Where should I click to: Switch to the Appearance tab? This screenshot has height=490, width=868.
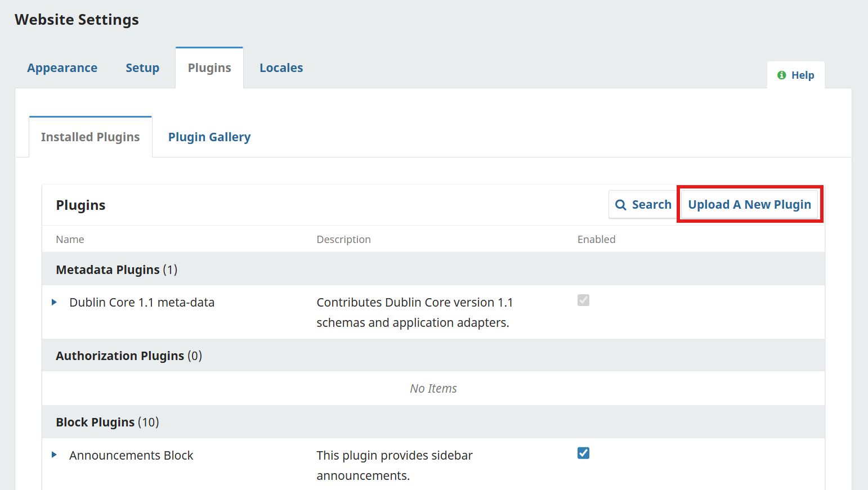click(62, 68)
